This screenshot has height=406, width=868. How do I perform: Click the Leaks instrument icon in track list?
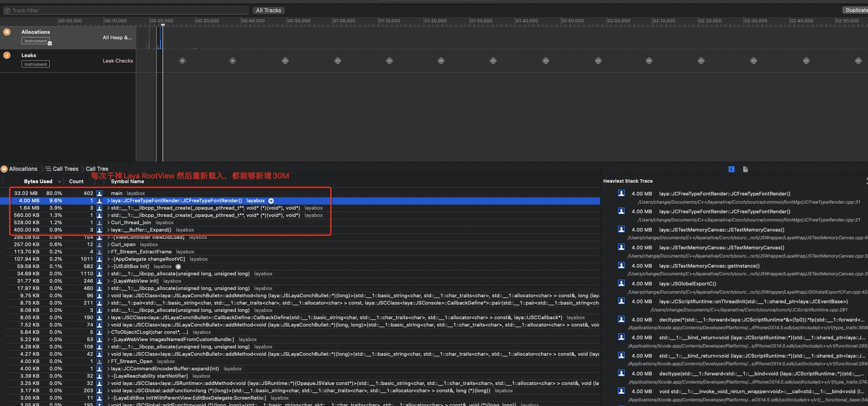7,55
